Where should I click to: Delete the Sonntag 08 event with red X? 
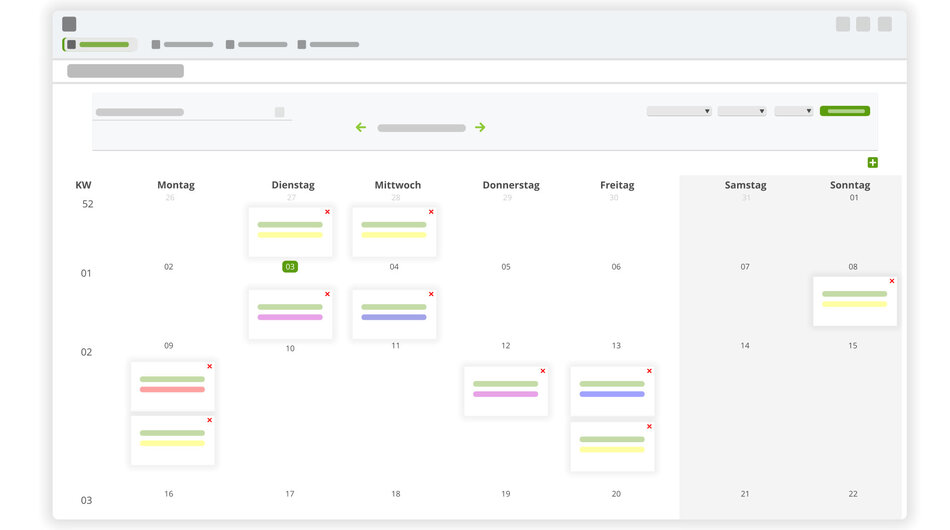point(892,281)
